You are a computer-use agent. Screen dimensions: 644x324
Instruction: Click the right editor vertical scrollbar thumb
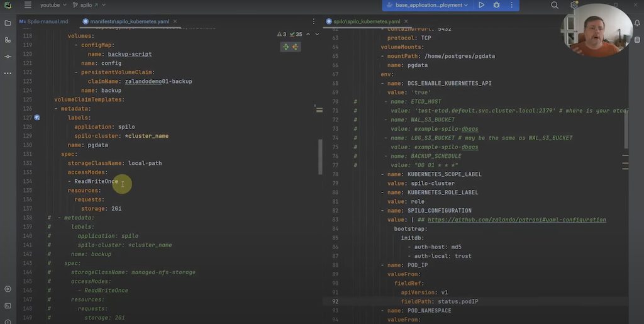[x=626, y=130]
